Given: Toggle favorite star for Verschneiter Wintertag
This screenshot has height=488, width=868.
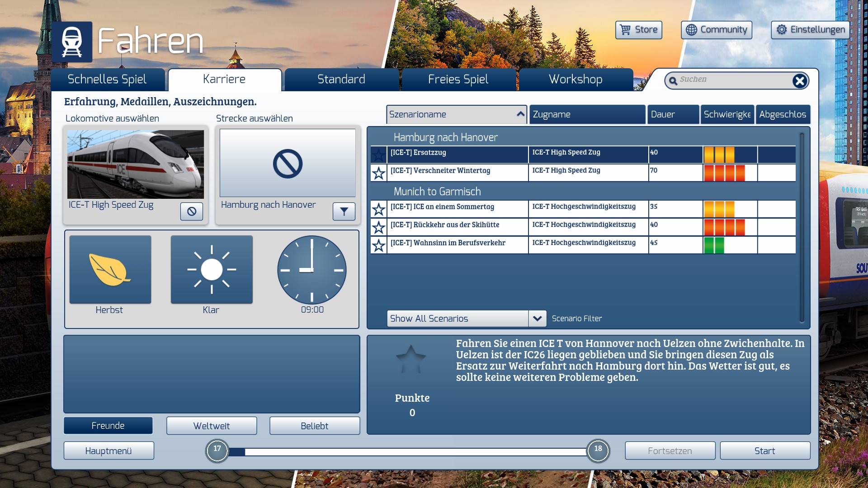Looking at the screenshot, I should [378, 173].
